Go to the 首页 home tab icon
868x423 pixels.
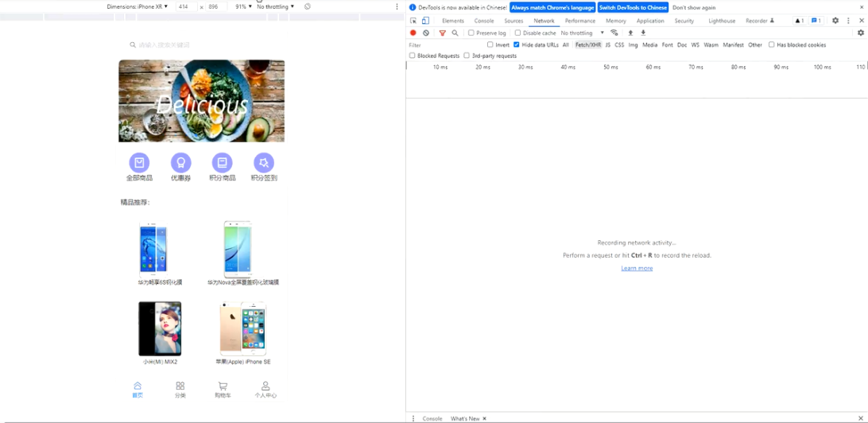tap(138, 386)
